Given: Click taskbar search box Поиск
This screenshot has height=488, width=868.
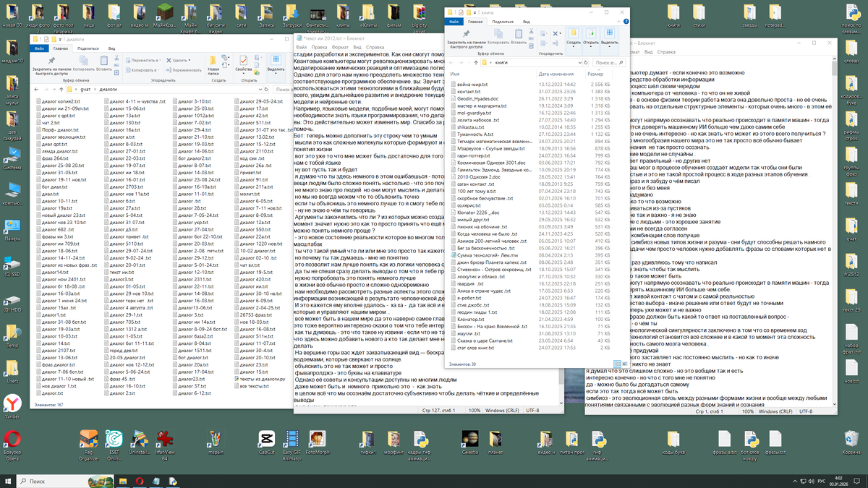Looking at the screenshot, I should (x=64, y=480).
